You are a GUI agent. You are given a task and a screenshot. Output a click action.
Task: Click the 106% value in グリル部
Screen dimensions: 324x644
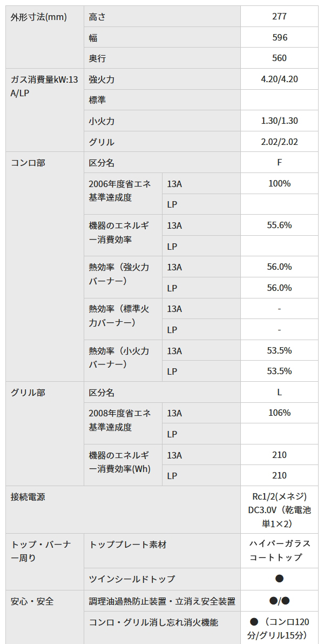[x=279, y=413]
